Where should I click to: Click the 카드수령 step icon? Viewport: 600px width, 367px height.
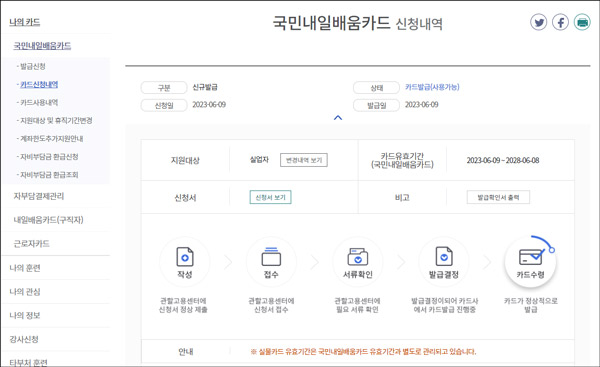tap(530, 262)
